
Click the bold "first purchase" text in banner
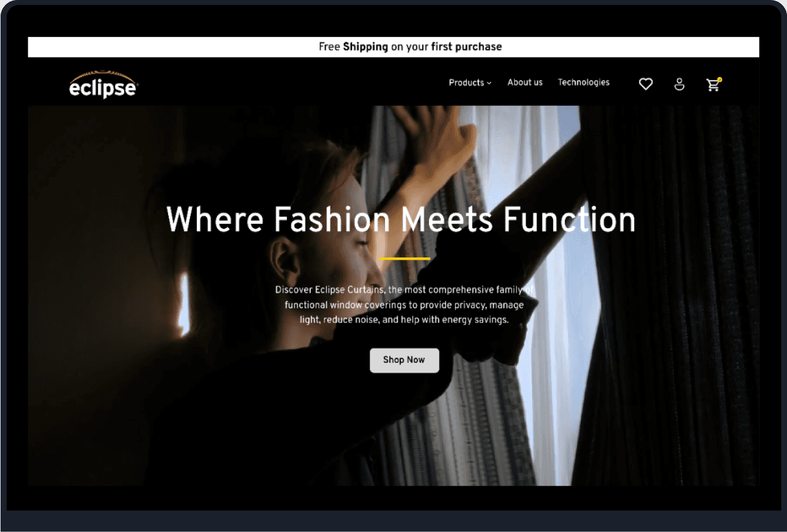(x=466, y=47)
